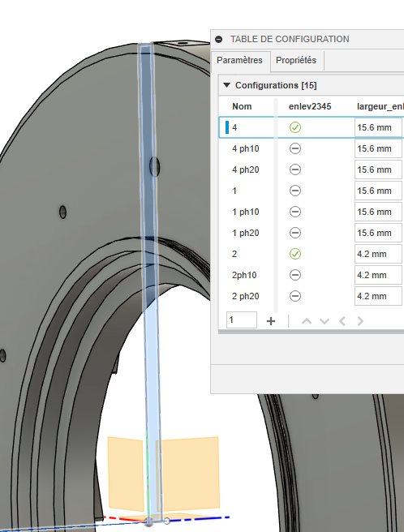Click the enlev2345 column header
The height and width of the screenshot is (532, 404).
pyautogui.click(x=310, y=106)
